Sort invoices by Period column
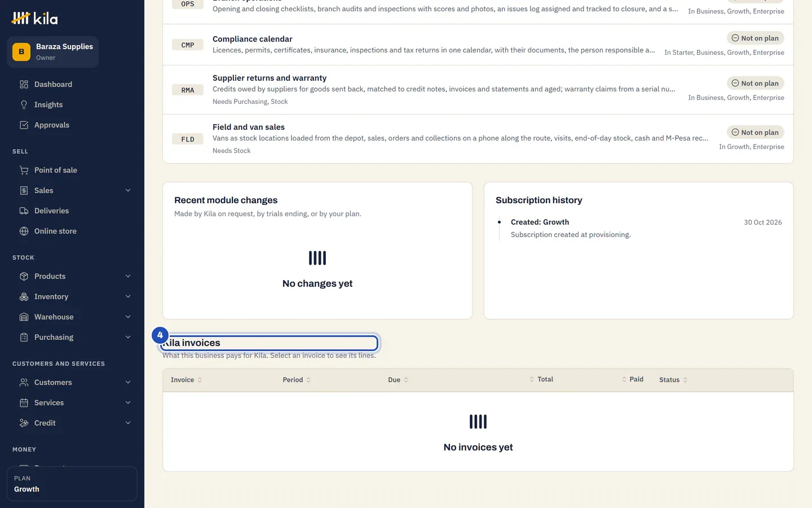This screenshot has height=508, width=812. (x=297, y=380)
